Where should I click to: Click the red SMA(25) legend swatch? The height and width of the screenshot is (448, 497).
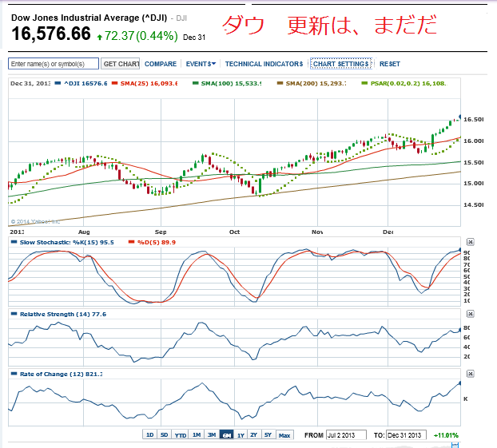point(115,83)
